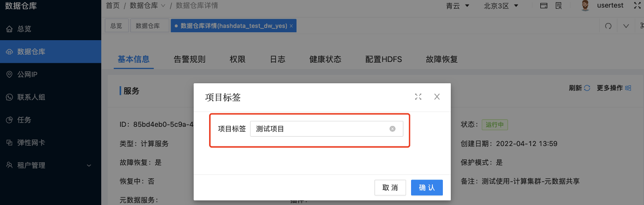Click the 备注 text about 元数据共享
Image resolution: width=644 pixels, height=205 pixels.
click(x=520, y=181)
